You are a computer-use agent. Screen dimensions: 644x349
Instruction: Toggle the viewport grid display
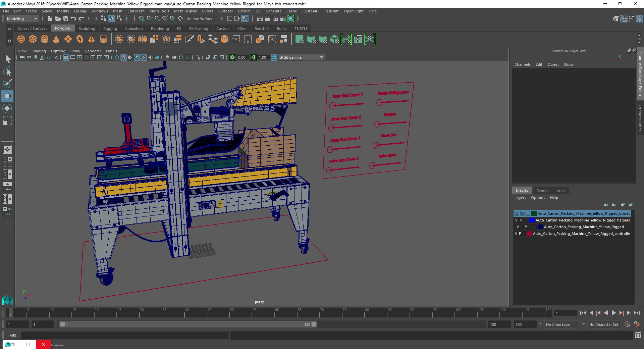coord(66,57)
